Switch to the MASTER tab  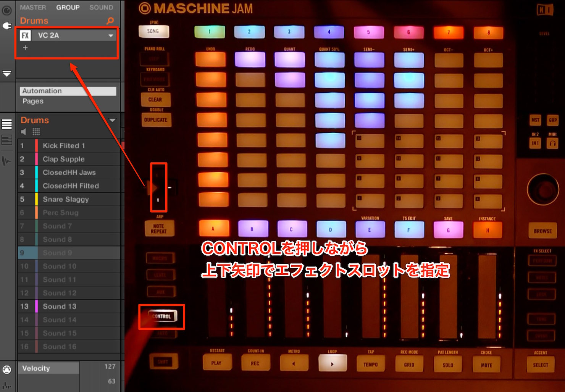(x=33, y=7)
